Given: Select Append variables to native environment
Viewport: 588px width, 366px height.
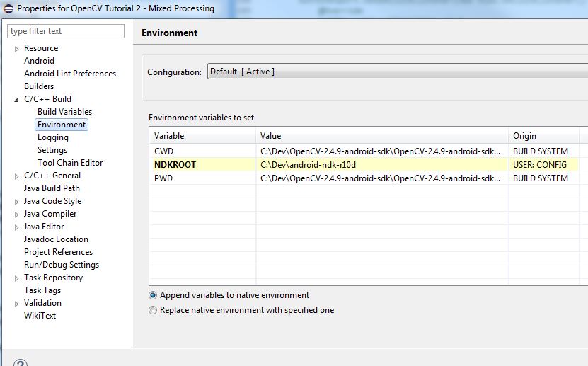Looking at the screenshot, I should coord(153,295).
